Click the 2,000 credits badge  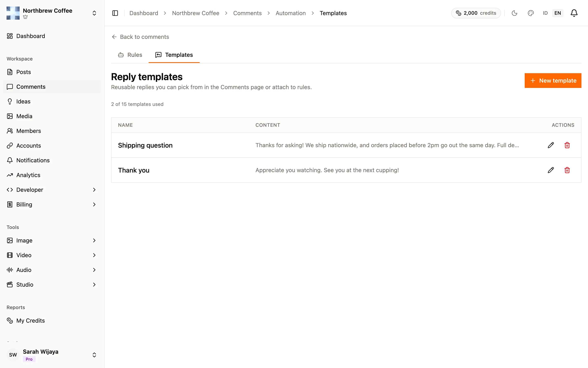[476, 13]
